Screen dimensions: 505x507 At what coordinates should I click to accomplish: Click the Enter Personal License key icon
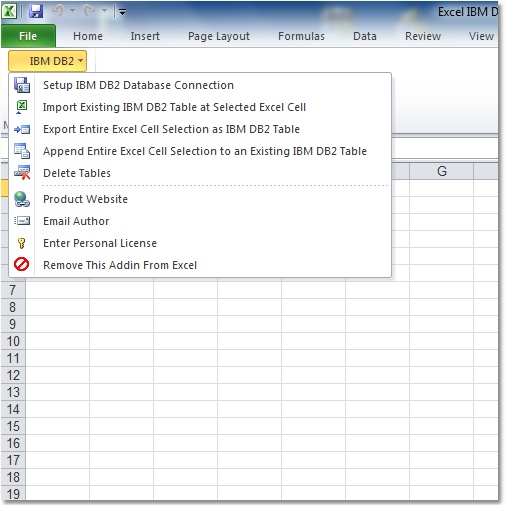pos(22,243)
